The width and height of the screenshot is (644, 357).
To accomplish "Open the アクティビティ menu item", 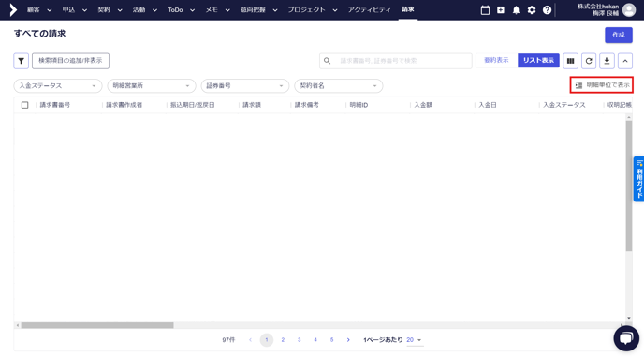I will [369, 10].
